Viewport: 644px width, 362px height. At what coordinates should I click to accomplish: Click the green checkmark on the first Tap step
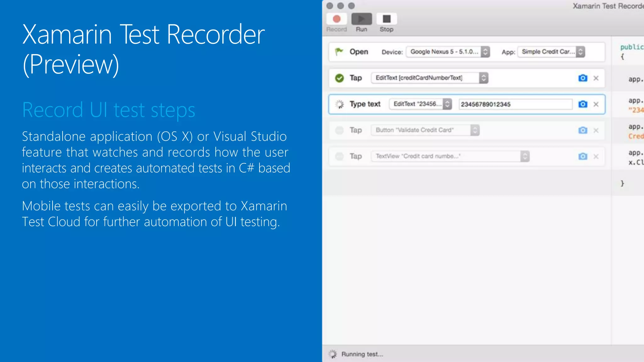(x=339, y=78)
